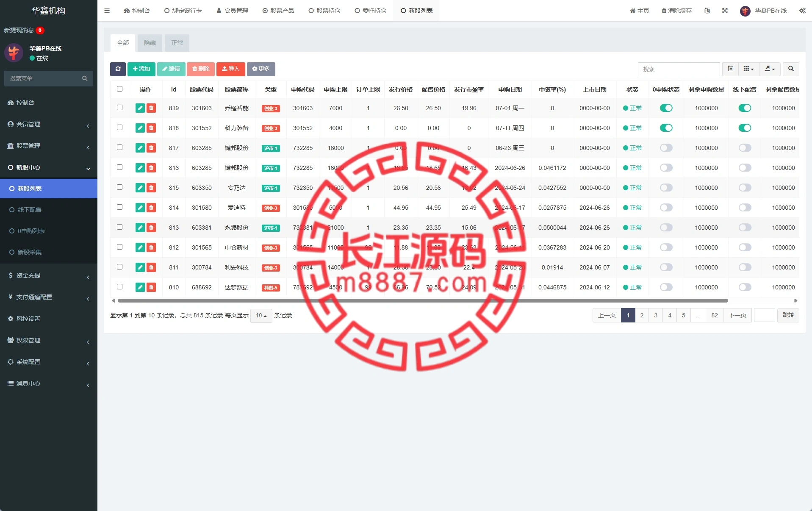Screen dimensions: 812x511
Task: Delete row 818 with red trash icon
Action: click(151, 128)
